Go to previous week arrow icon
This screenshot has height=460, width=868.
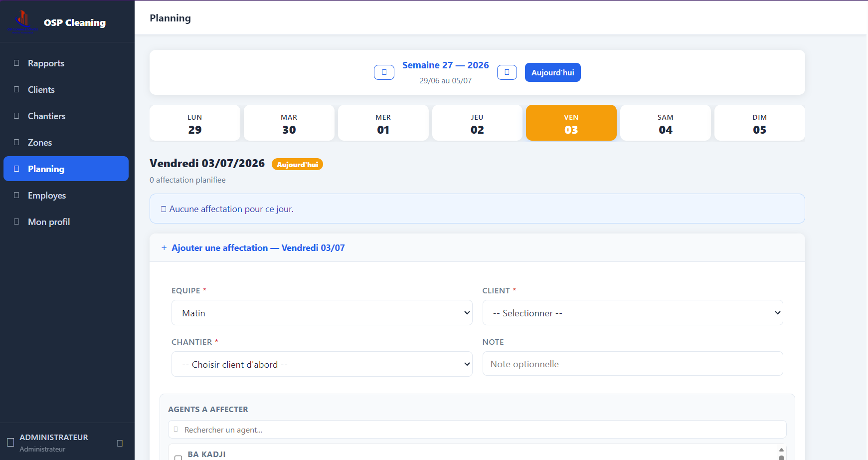click(x=384, y=72)
